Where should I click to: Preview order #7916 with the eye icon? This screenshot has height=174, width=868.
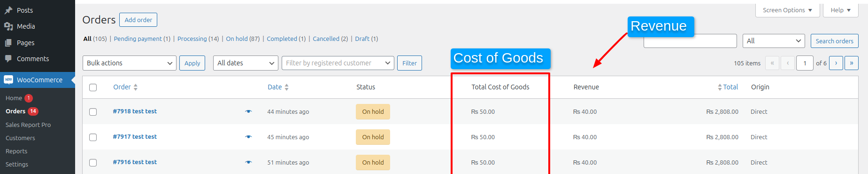248,162
